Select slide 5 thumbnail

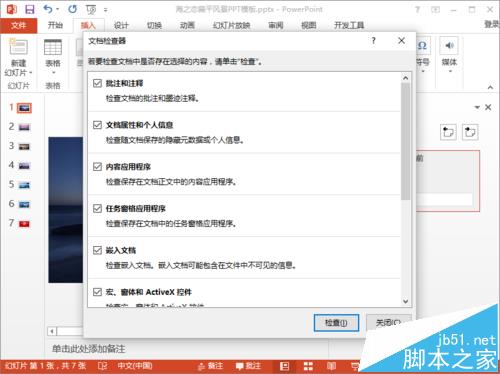click(x=24, y=185)
